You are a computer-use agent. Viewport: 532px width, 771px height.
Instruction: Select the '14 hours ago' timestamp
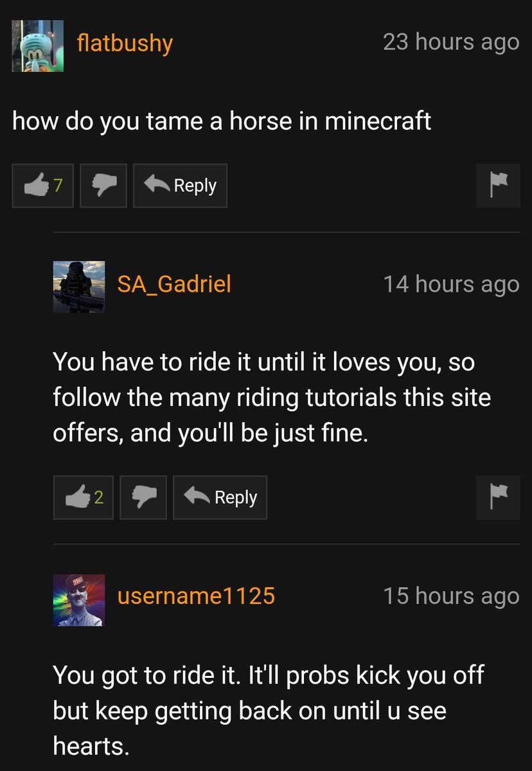451,284
